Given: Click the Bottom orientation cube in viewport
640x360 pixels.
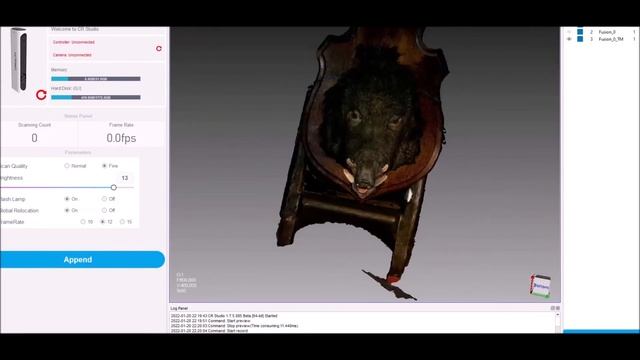Looking at the screenshot, I should (541, 286).
